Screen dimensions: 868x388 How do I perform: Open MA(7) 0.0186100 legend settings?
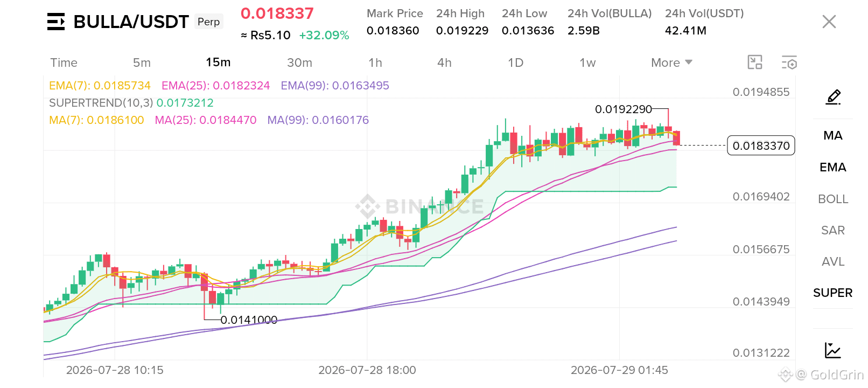tap(96, 120)
